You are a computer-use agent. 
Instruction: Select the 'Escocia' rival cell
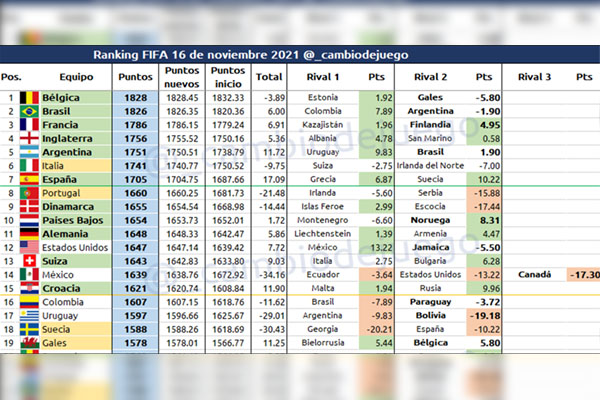coord(430,207)
